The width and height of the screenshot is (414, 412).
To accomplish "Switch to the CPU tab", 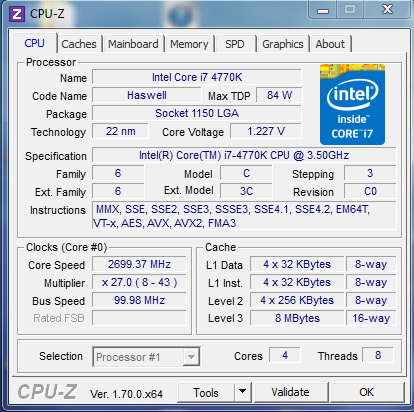I will (x=35, y=43).
